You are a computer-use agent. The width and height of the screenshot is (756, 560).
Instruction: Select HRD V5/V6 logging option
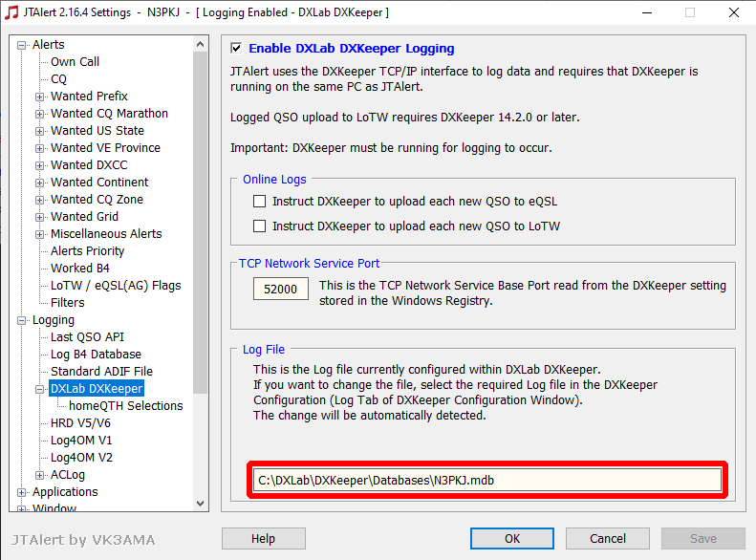(80, 423)
